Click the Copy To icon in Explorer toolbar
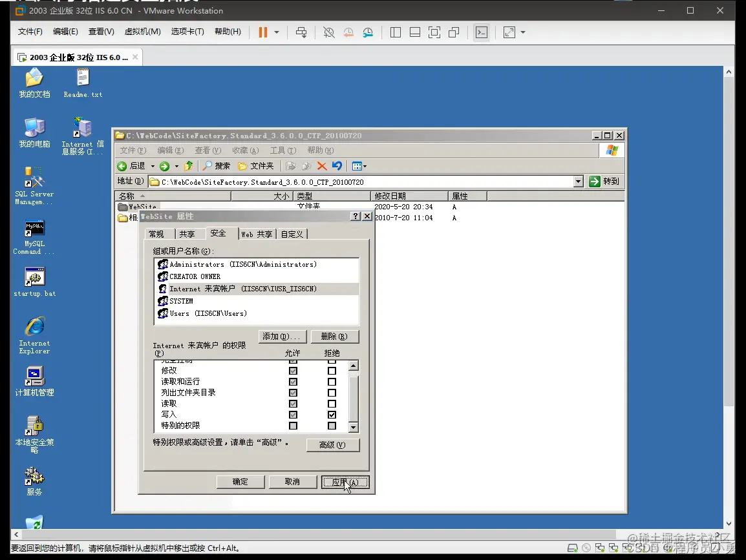The width and height of the screenshot is (746, 560). (x=306, y=166)
